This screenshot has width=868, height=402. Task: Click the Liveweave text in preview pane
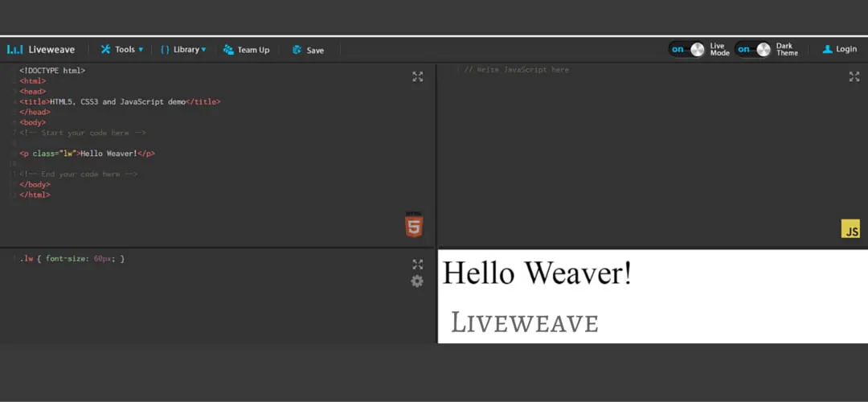(x=525, y=322)
